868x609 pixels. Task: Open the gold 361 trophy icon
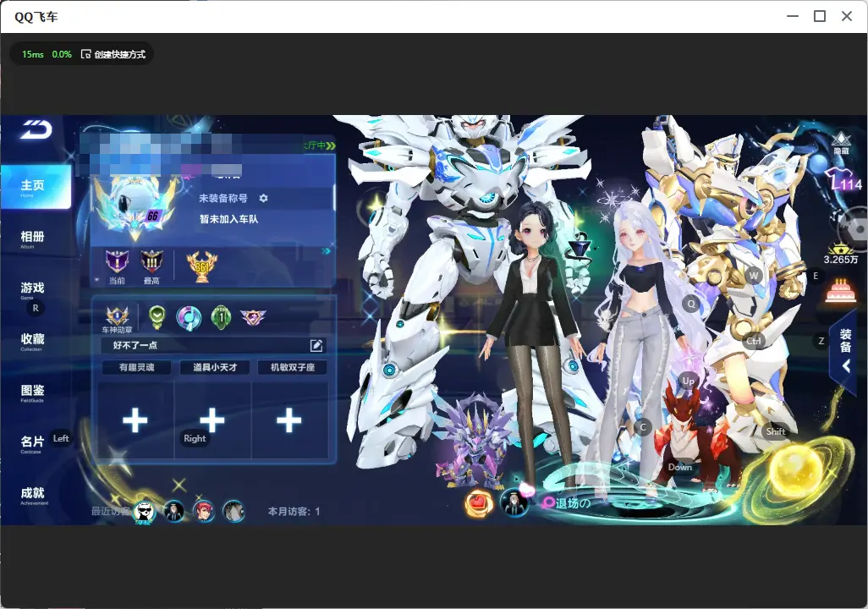[x=201, y=266]
